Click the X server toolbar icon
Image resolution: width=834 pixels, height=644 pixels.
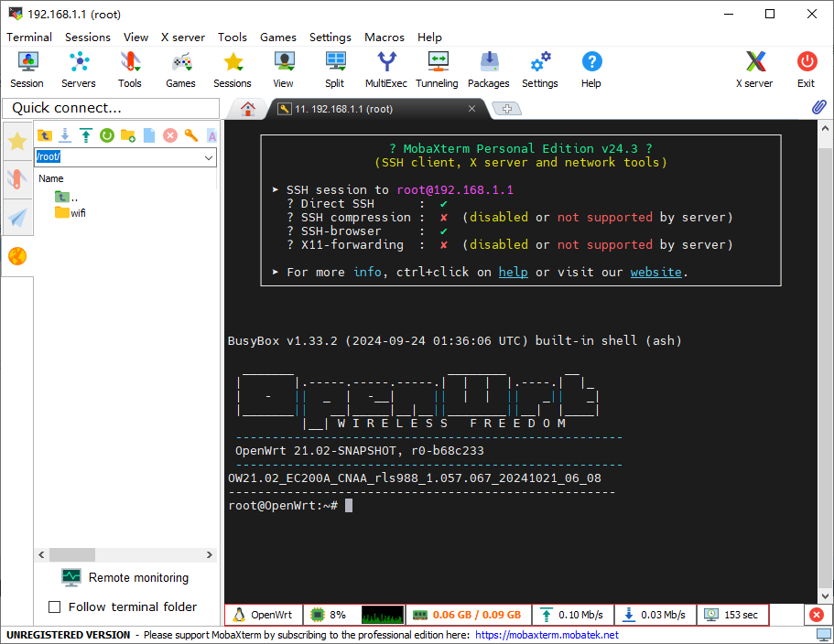coord(754,70)
